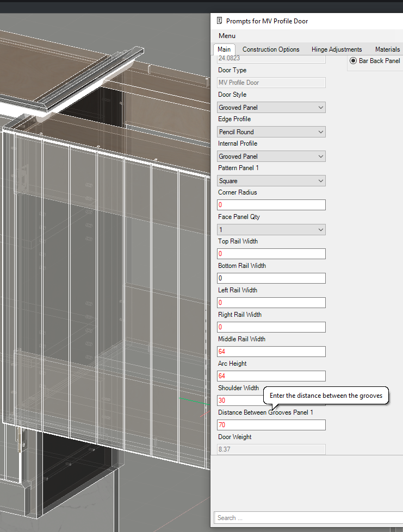The height and width of the screenshot is (532, 403).
Task: Switch to the Main tab
Action: [x=224, y=49]
